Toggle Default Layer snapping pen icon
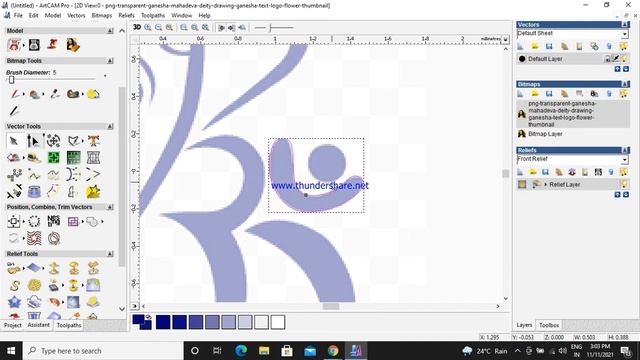The height and width of the screenshot is (360, 640). click(616, 59)
